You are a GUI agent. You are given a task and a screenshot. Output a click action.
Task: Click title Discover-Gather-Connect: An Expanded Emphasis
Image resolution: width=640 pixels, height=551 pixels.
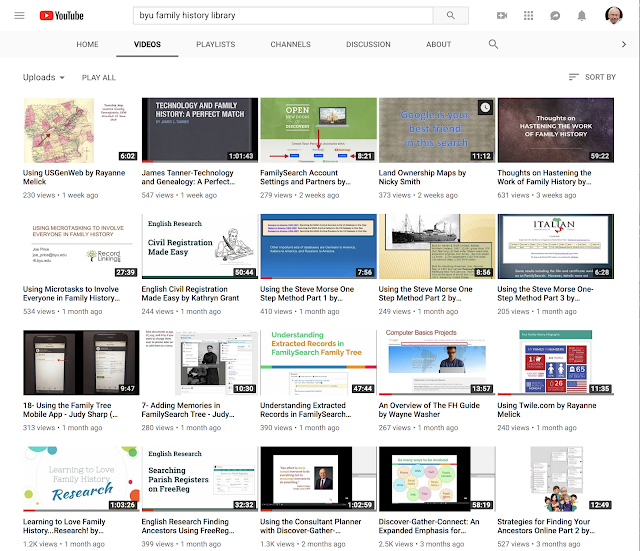coord(429,526)
